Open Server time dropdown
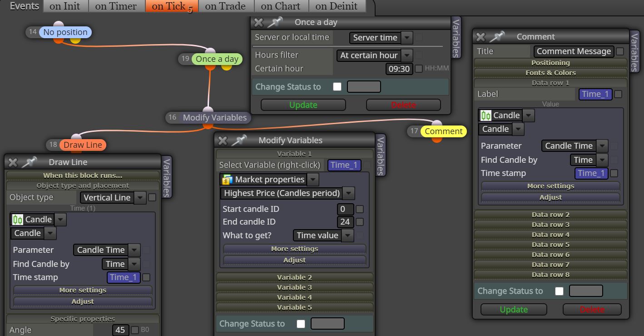Image resolution: width=644 pixels, height=336 pixels. [407, 38]
